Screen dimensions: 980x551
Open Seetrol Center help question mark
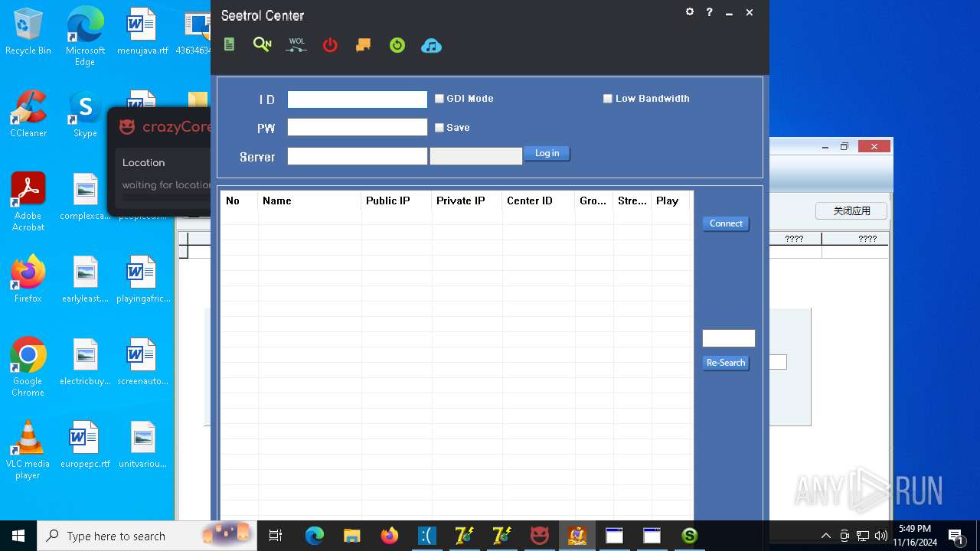(710, 12)
